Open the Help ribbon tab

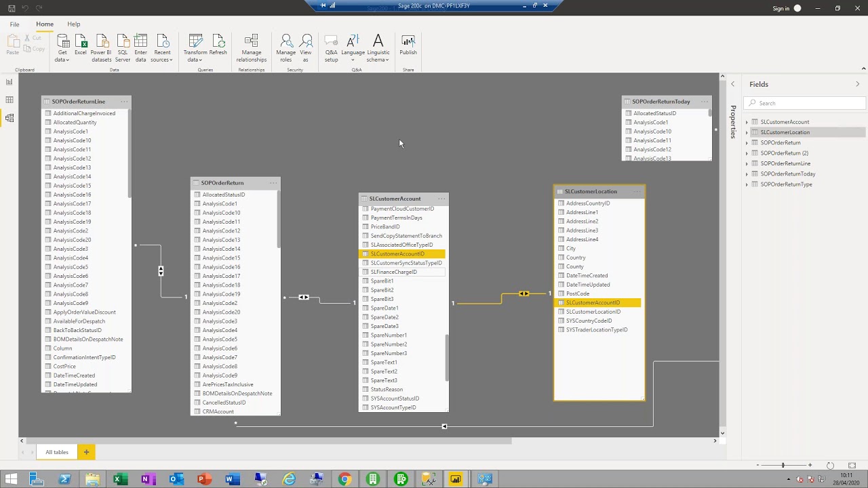point(73,24)
